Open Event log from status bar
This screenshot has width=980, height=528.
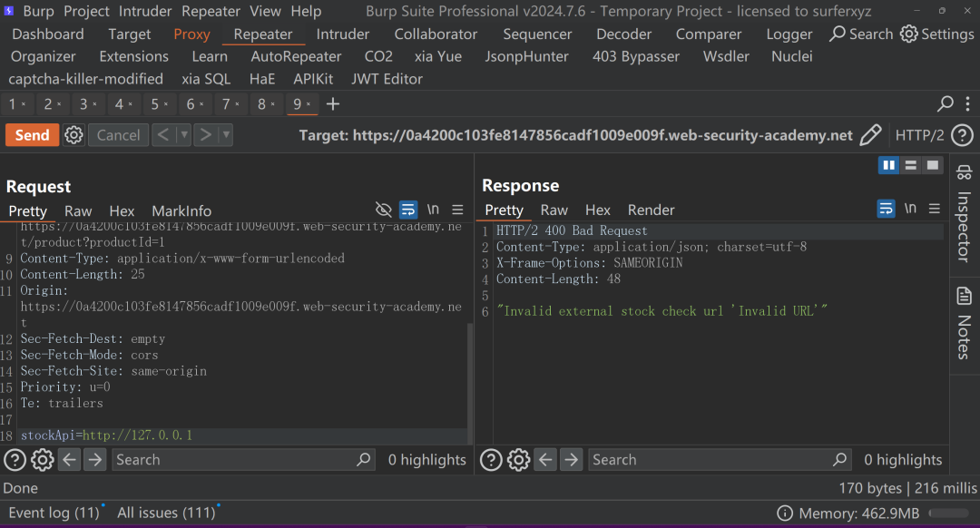(54, 513)
